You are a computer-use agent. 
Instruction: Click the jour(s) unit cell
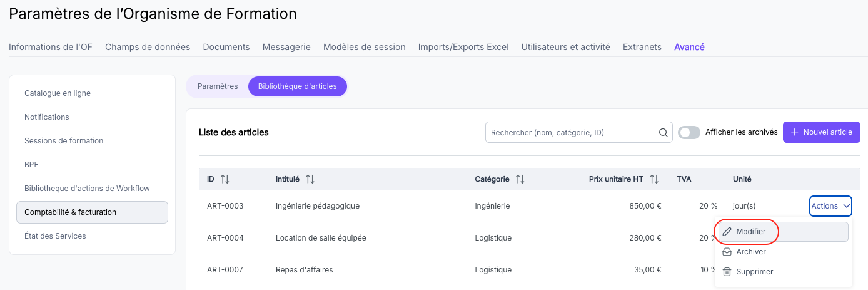click(x=744, y=206)
